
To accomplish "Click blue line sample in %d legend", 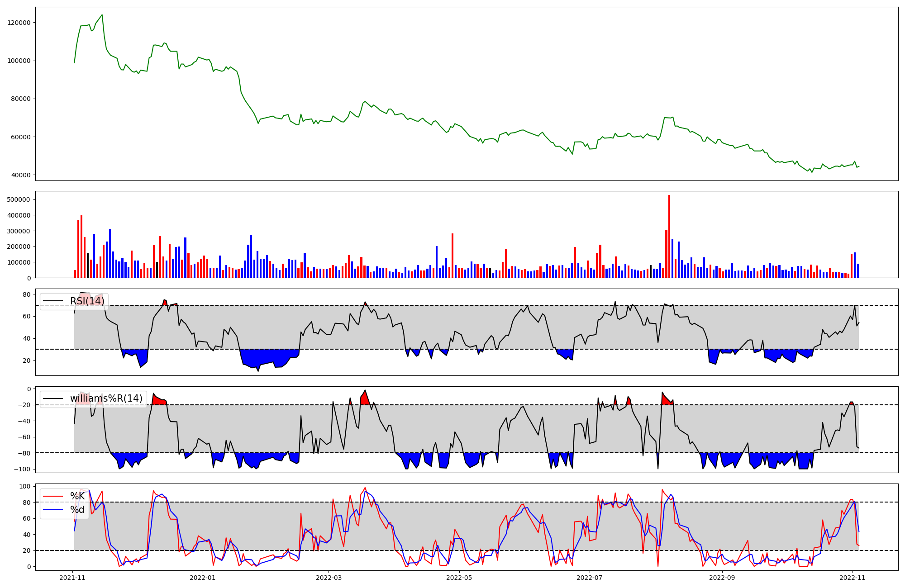I will click(x=52, y=510).
